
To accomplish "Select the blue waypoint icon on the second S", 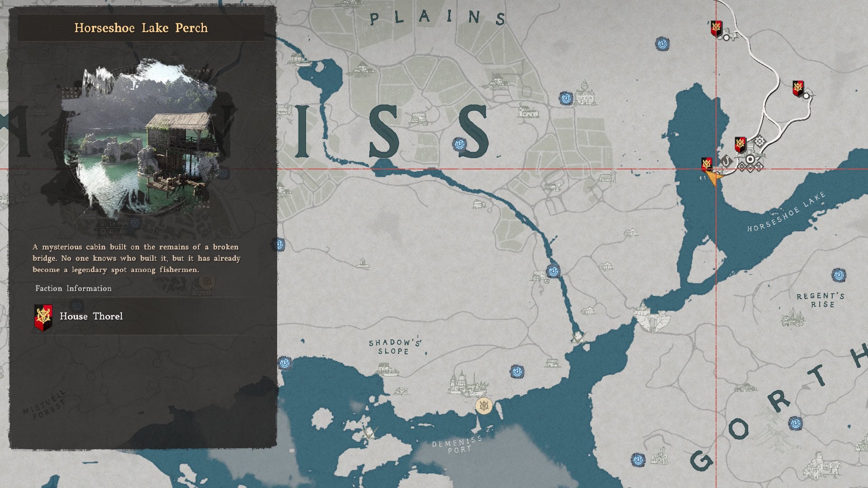I will (x=459, y=144).
